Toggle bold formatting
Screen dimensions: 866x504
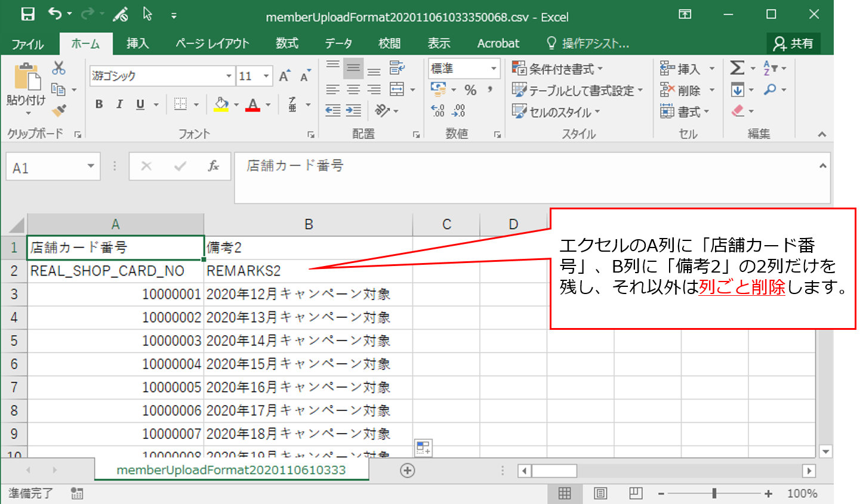point(99,104)
